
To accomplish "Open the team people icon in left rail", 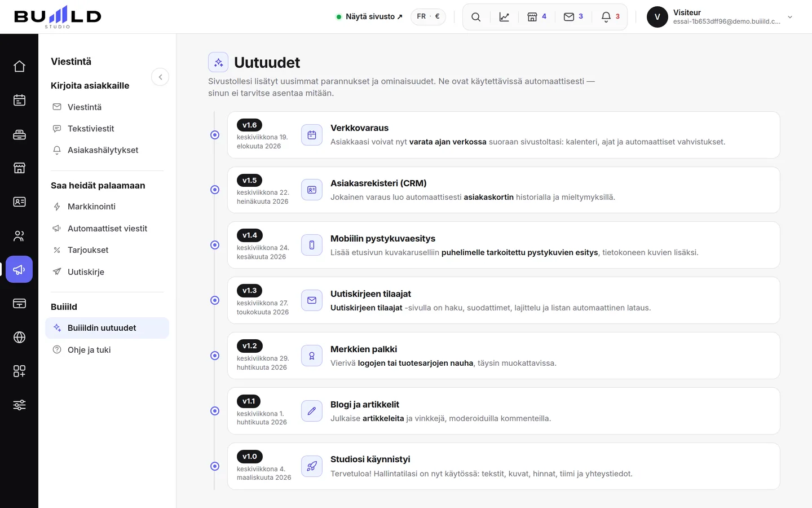I will 19,236.
